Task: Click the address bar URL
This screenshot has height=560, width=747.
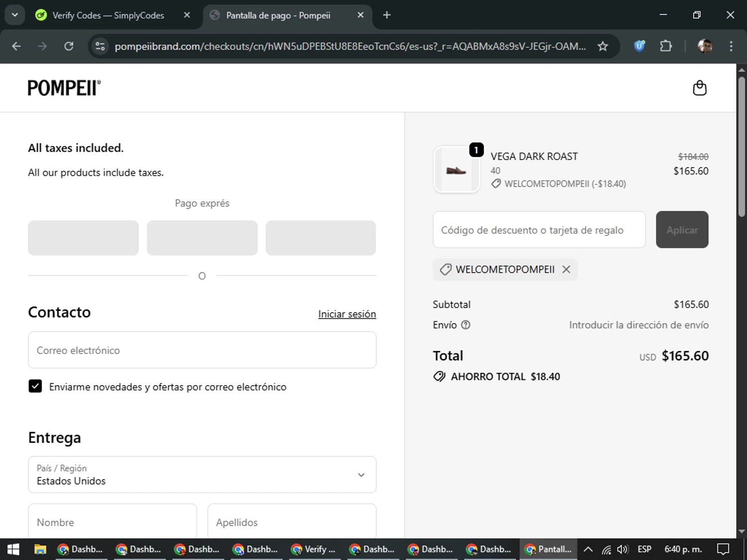Action: [350, 46]
